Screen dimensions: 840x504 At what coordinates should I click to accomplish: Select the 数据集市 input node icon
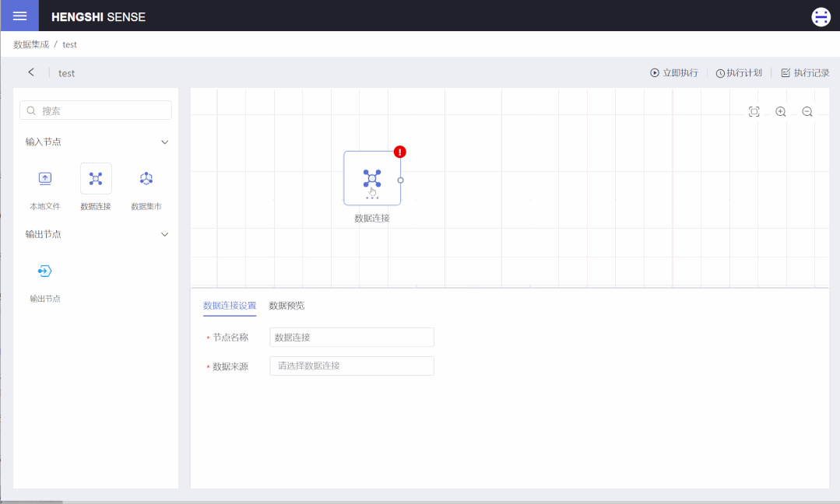(146, 178)
